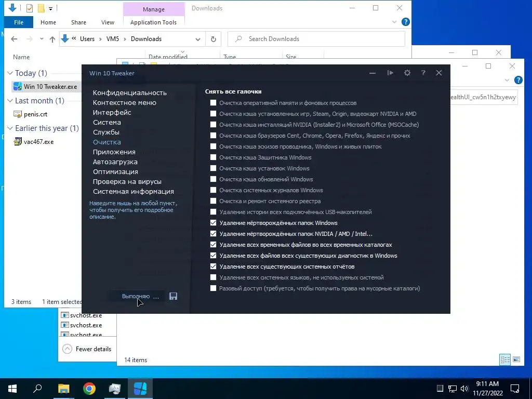Open the File tab in Explorer

tap(19, 22)
